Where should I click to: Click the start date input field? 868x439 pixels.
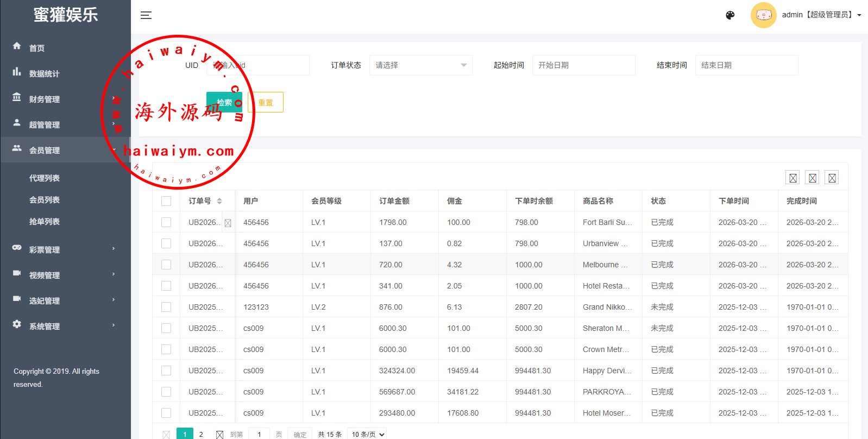(x=583, y=65)
